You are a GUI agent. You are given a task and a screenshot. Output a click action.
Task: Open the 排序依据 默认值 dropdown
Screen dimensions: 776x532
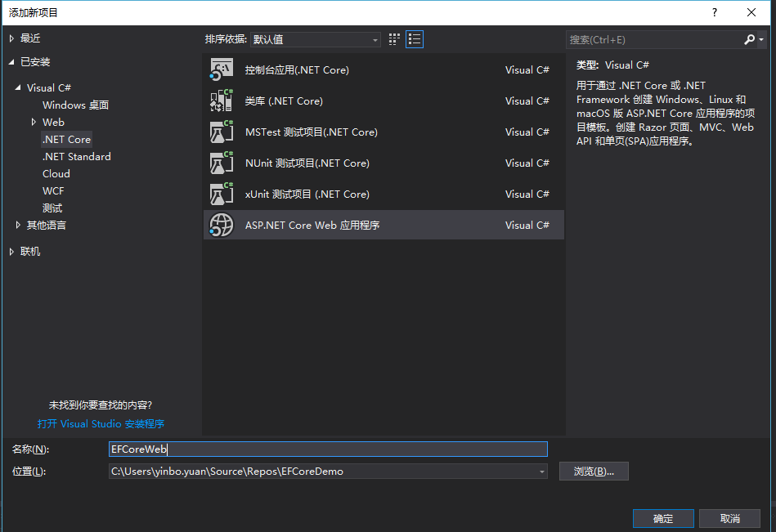coord(316,39)
